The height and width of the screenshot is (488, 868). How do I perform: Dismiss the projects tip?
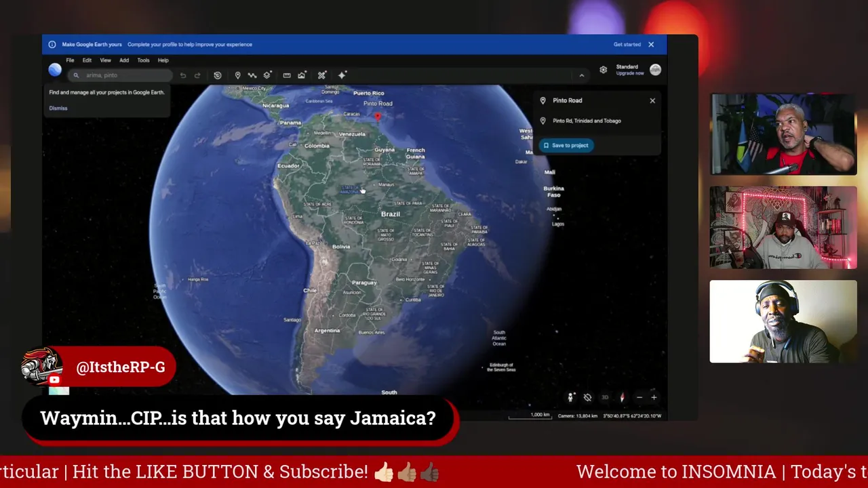coord(58,108)
